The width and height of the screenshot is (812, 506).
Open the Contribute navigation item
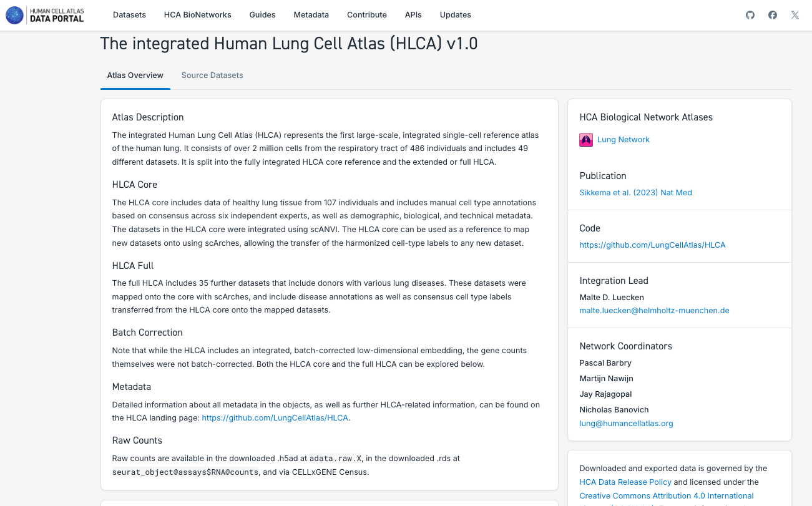[367, 15]
